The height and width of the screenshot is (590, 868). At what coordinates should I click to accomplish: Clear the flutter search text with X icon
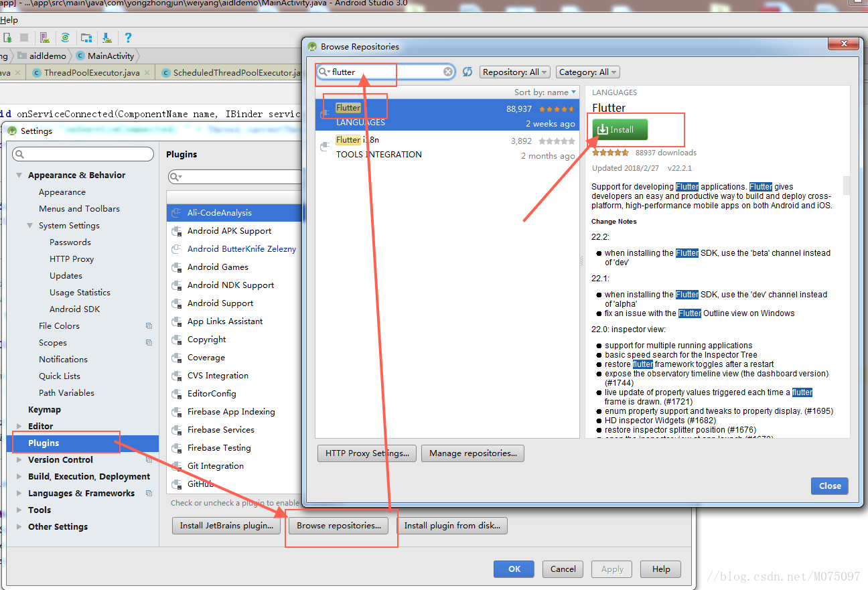pyautogui.click(x=448, y=72)
